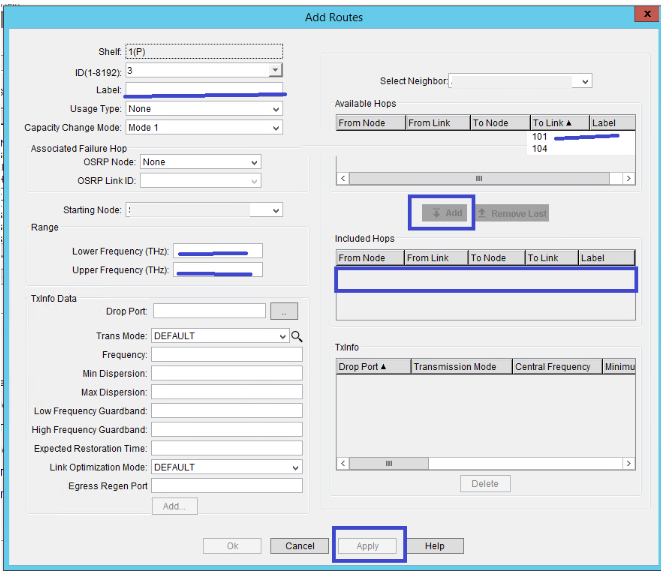Screen dimensions: 661x573
Task: Click the Delete button under TxInfo
Action: pyautogui.click(x=485, y=484)
